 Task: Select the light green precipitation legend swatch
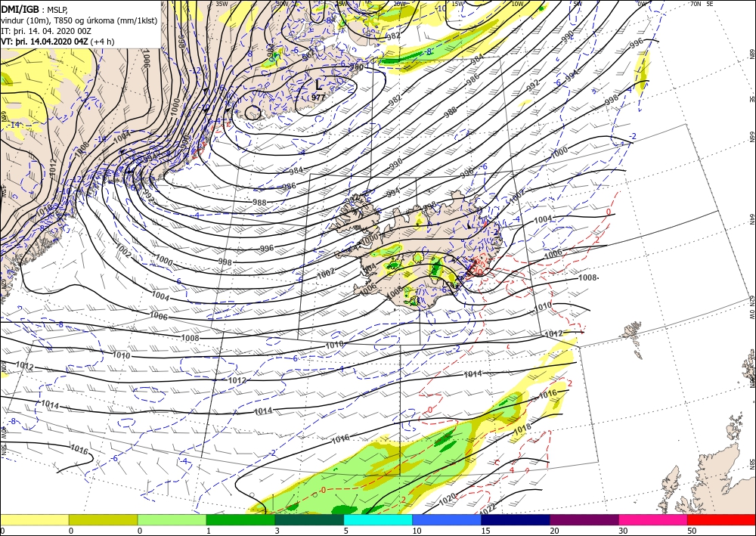tap(172, 519)
